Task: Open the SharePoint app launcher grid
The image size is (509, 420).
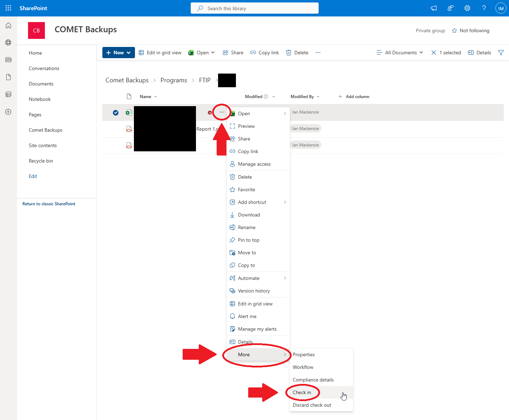Action: pos(8,8)
